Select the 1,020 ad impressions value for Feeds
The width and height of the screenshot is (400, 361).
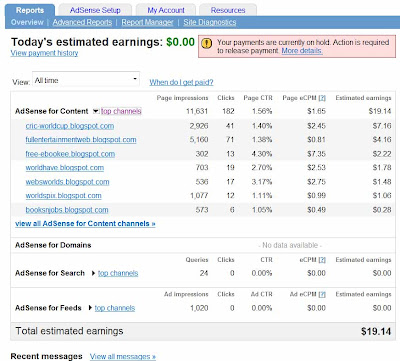[199, 308]
